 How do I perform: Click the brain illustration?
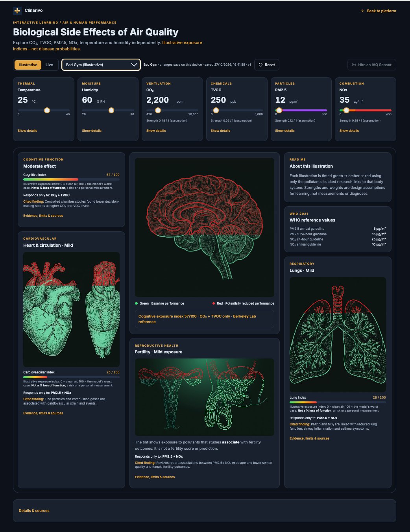[205, 227]
